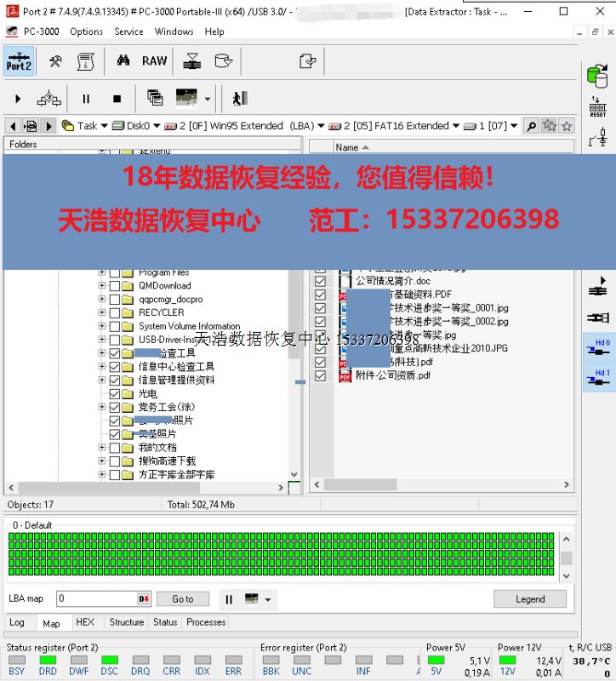The image size is (616, 681).
Task: Uncheck 公司情况简介.doc file checkbox
Action: tap(321, 281)
